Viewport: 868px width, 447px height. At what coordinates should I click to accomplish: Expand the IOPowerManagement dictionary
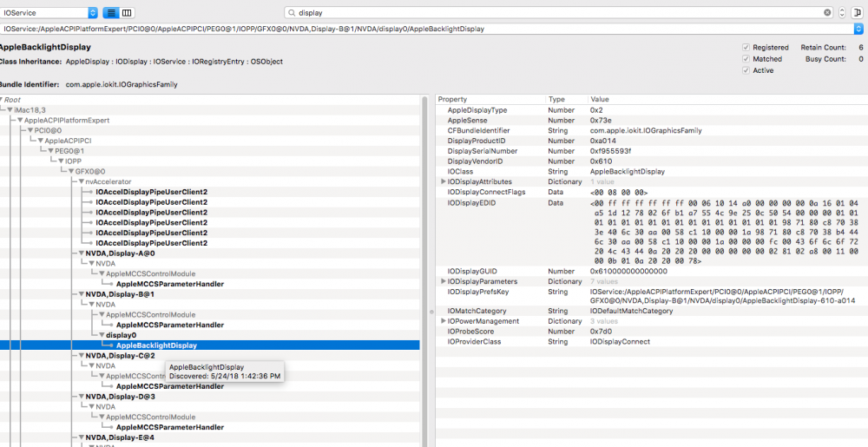444,321
